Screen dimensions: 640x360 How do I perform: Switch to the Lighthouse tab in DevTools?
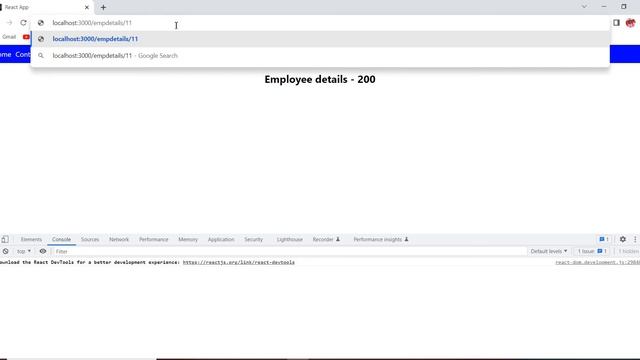pos(289,240)
